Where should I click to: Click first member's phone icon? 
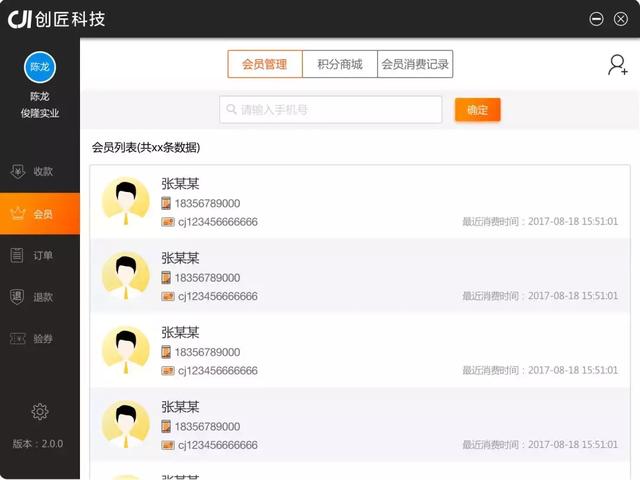click(166, 203)
